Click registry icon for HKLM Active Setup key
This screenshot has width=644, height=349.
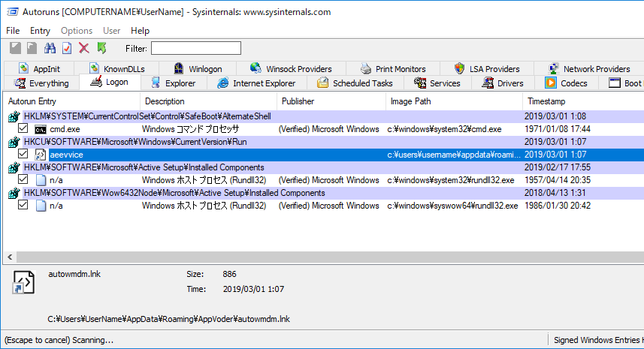click(x=14, y=167)
